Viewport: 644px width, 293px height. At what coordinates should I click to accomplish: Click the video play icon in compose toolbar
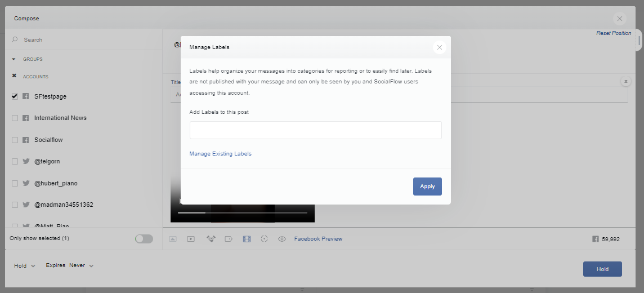(191, 239)
